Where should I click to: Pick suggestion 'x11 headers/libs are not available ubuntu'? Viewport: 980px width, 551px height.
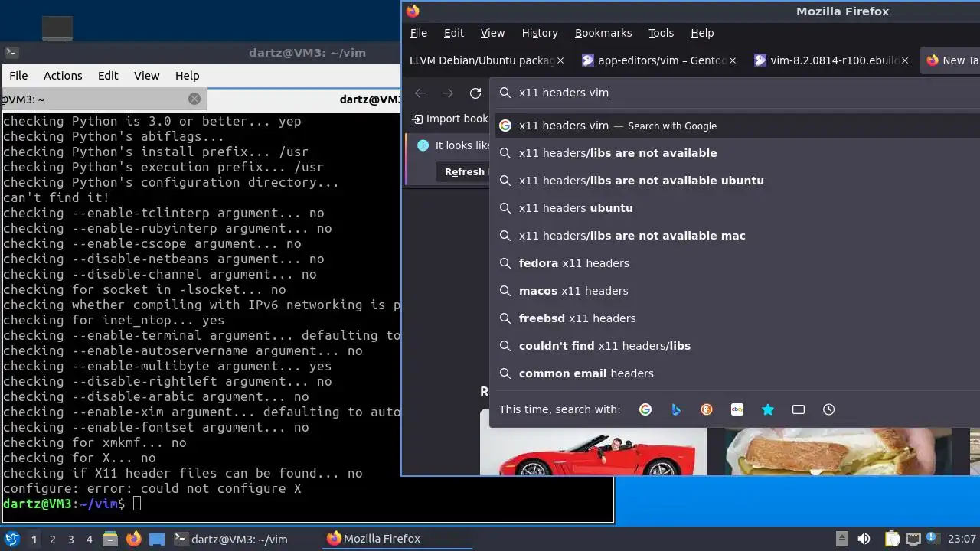[x=737, y=181]
